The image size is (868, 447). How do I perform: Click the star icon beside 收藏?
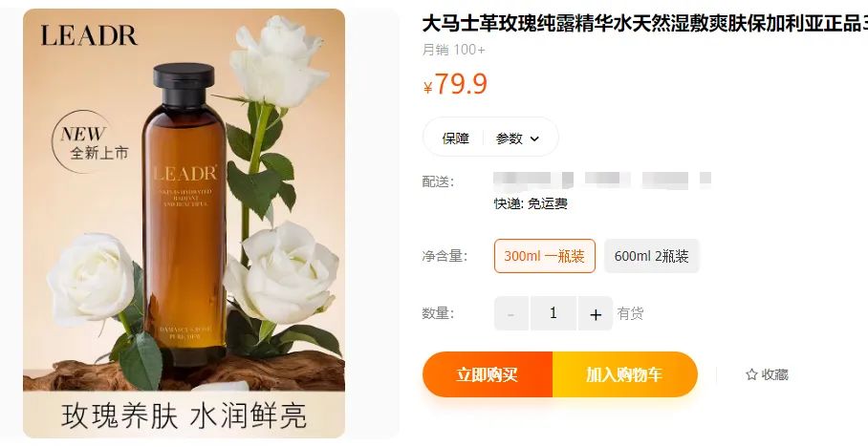(751, 374)
